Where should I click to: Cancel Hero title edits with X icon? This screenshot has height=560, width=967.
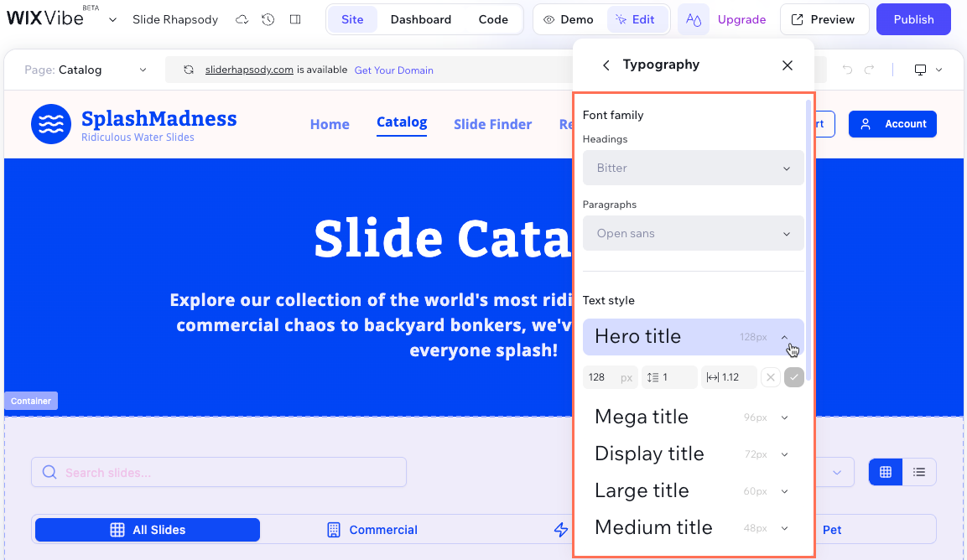[770, 377]
